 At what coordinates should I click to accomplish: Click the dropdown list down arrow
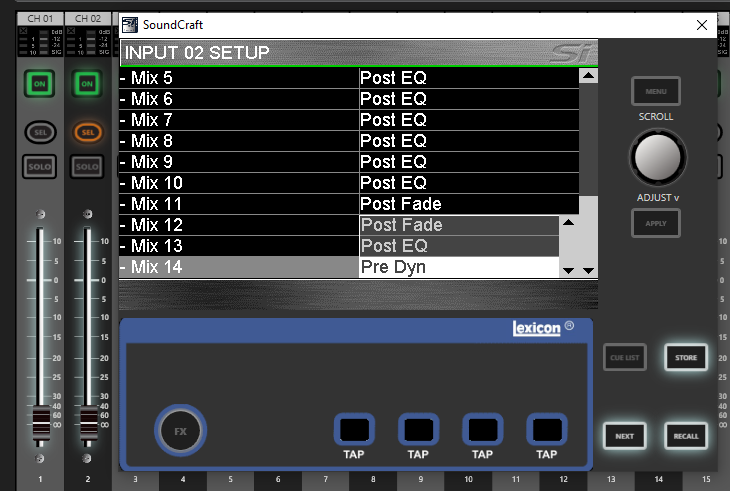pyautogui.click(x=568, y=271)
